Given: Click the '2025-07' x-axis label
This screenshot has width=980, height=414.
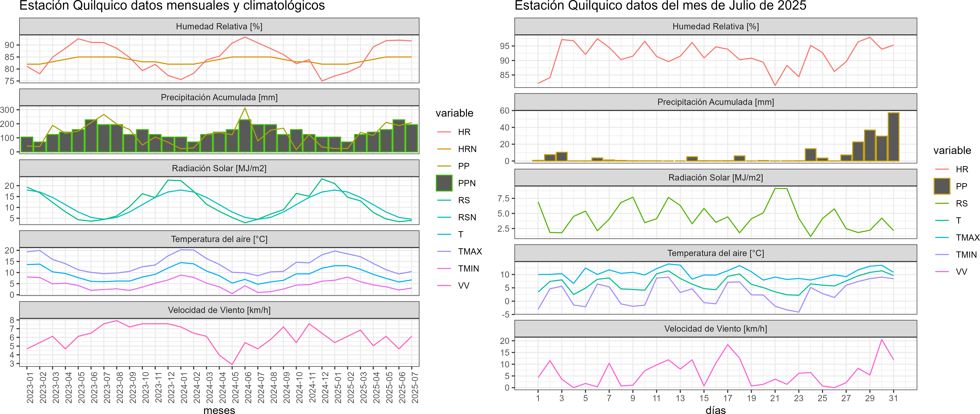Looking at the screenshot, I should pyautogui.click(x=415, y=387).
